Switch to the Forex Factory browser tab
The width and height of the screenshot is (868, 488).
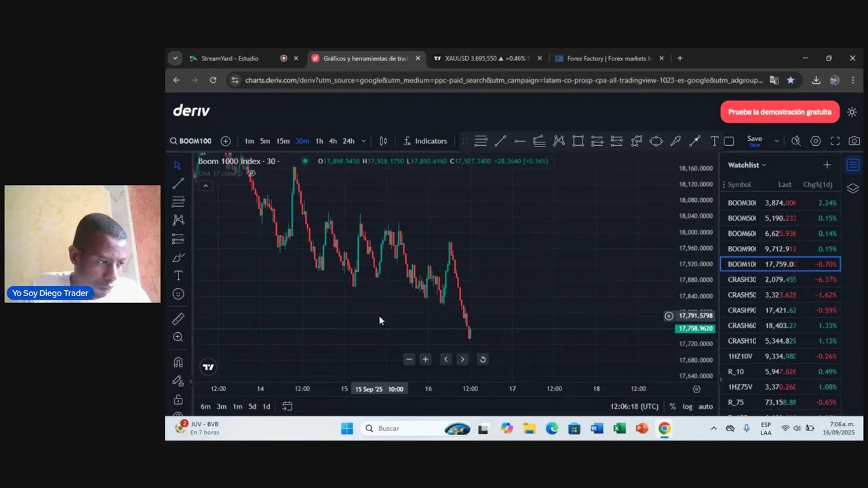609,58
